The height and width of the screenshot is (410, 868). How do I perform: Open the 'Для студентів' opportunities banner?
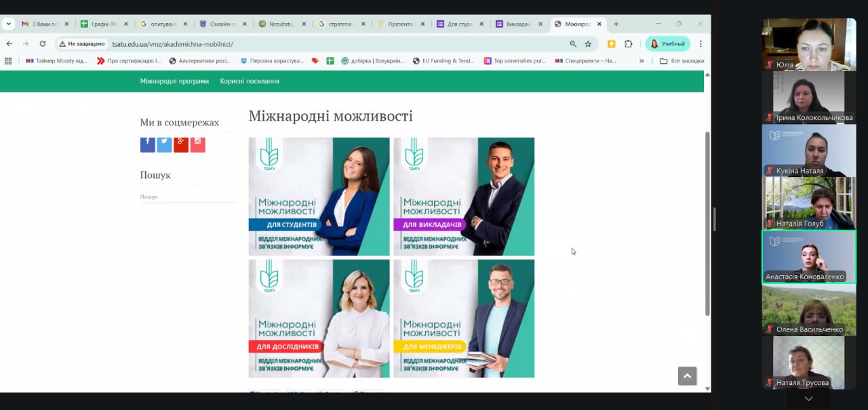319,197
